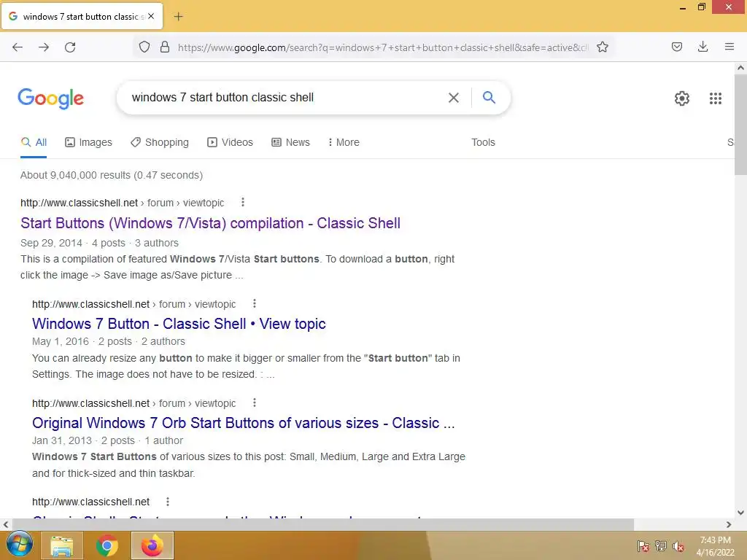This screenshot has width=747, height=560.
Task: Select the browser address bar URL
Action: pyautogui.click(x=383, y=47)
